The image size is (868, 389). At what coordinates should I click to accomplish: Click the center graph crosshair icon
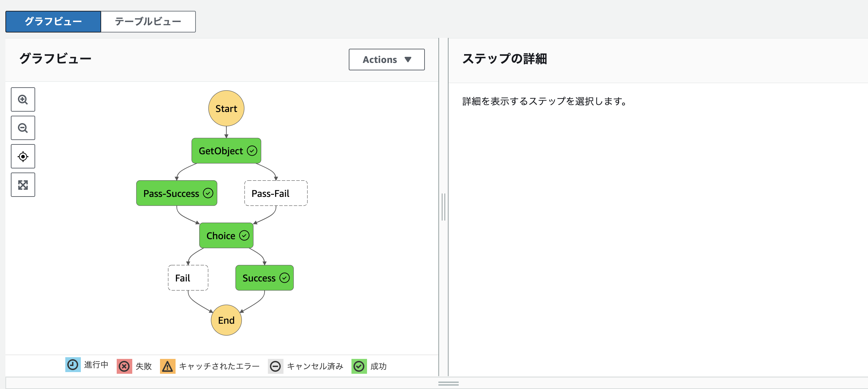(23, 156)
